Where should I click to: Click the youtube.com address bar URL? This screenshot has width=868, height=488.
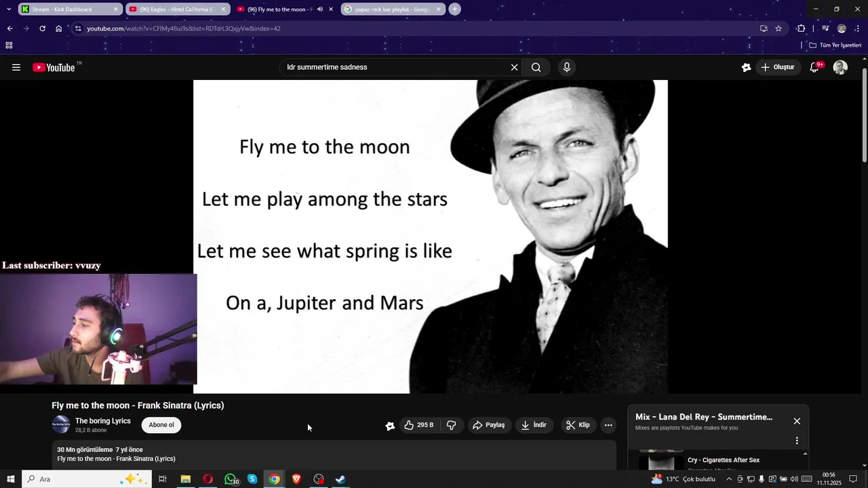[x=184, y=28]
